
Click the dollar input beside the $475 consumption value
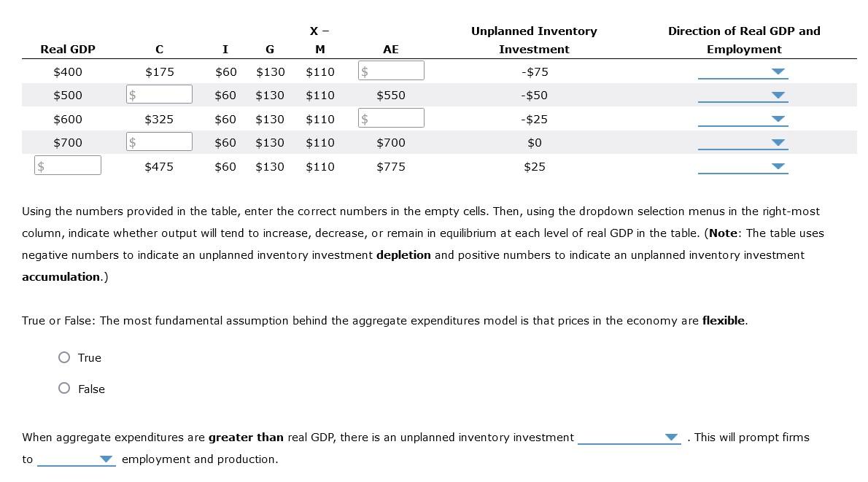click(68, 166)
